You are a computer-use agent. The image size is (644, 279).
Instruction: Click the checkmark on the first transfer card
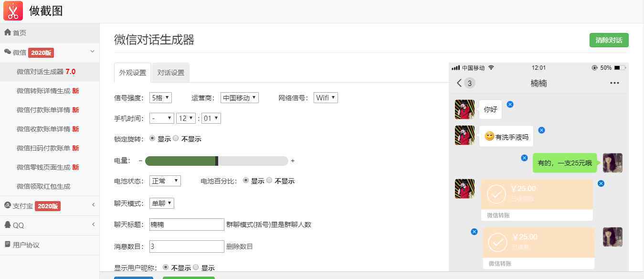pyautogui.click(x=496, y=194)
